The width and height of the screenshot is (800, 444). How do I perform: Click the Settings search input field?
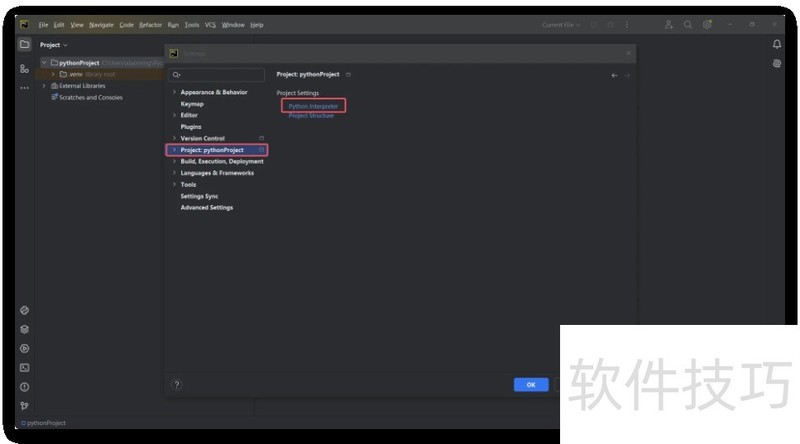click(220, 74)
